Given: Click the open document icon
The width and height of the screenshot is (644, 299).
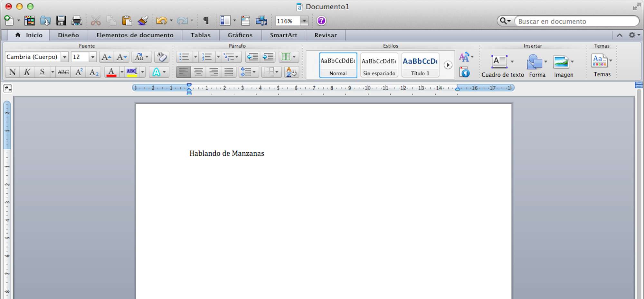Looking at the screenshot, I should (45, 21).
